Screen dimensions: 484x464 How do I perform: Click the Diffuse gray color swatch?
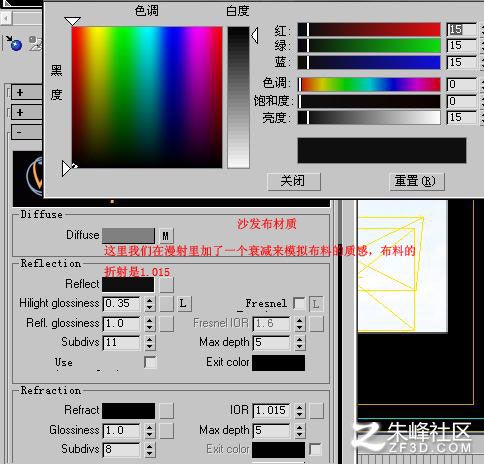pos(128,236)
